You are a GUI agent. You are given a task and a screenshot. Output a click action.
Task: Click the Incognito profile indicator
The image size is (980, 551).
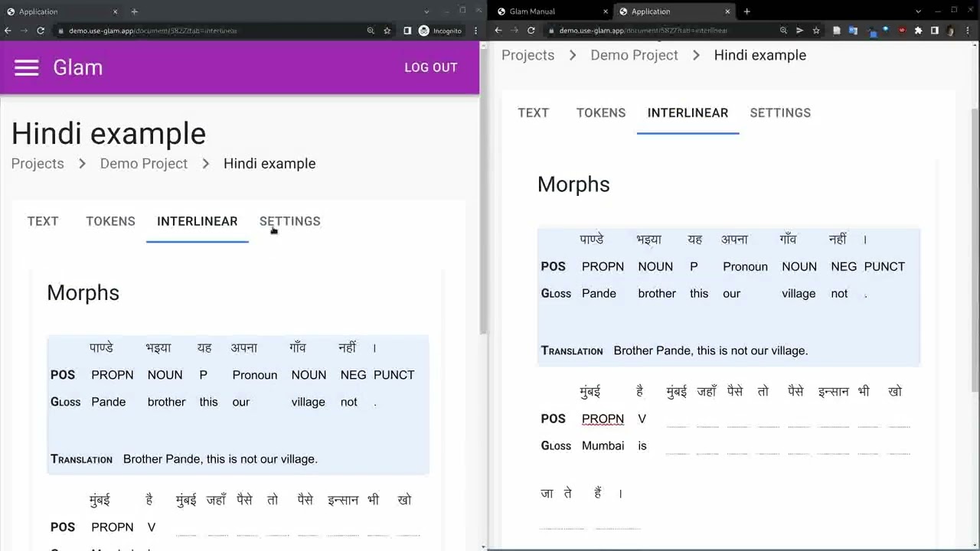[440, 31]
